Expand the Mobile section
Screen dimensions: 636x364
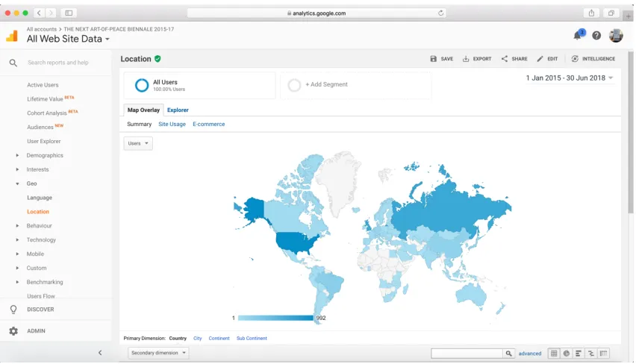(x=17, y=254)
